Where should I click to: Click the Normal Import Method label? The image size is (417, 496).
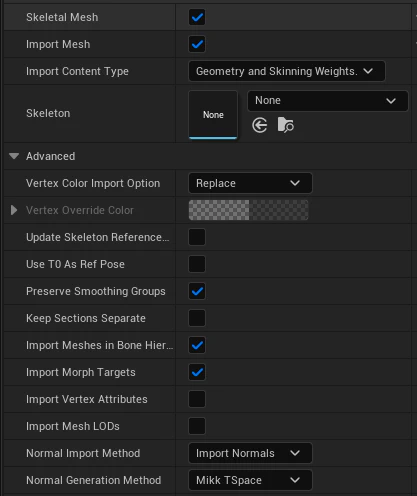[x=83, y=453]
